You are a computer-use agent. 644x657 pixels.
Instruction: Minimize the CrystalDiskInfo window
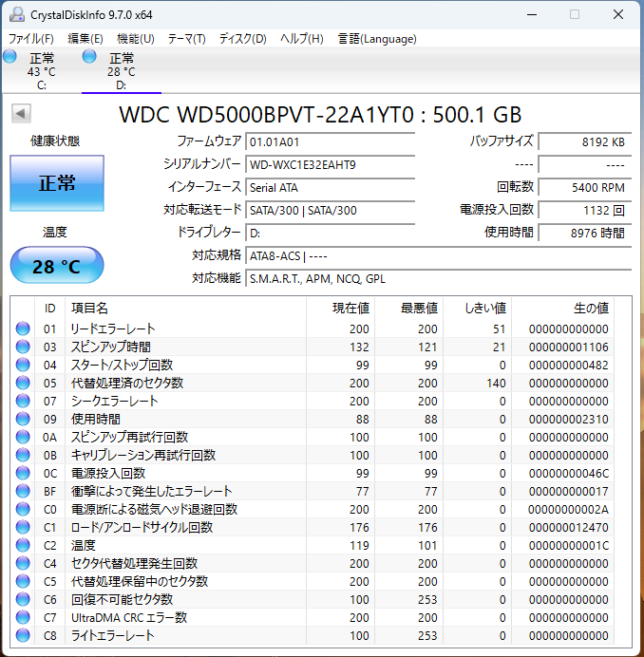(x=532, y=14)
